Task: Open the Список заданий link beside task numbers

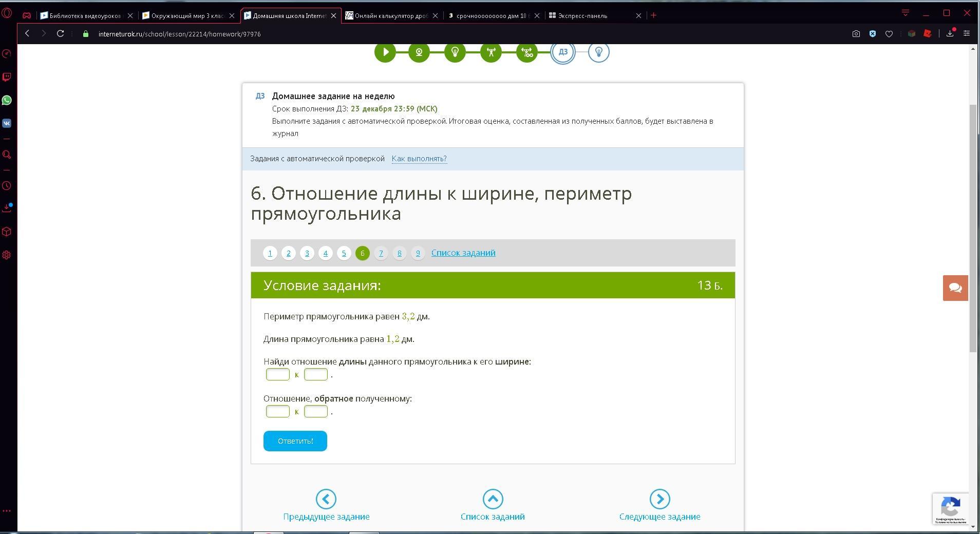Action: coord(463,253)
